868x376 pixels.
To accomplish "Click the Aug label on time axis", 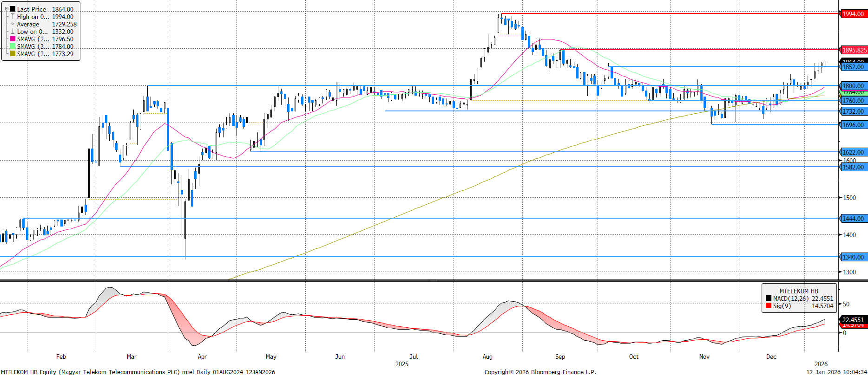I will [x=487, y=357].
